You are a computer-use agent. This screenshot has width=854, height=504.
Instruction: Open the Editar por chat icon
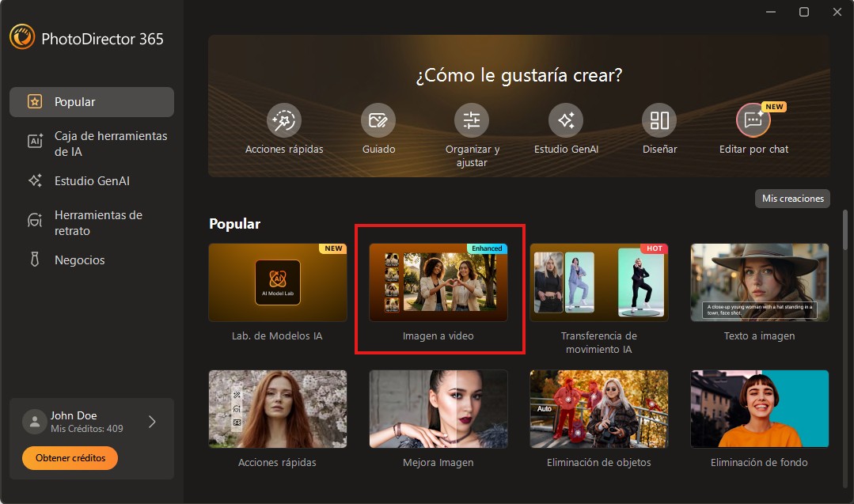(x=753, y=120)
